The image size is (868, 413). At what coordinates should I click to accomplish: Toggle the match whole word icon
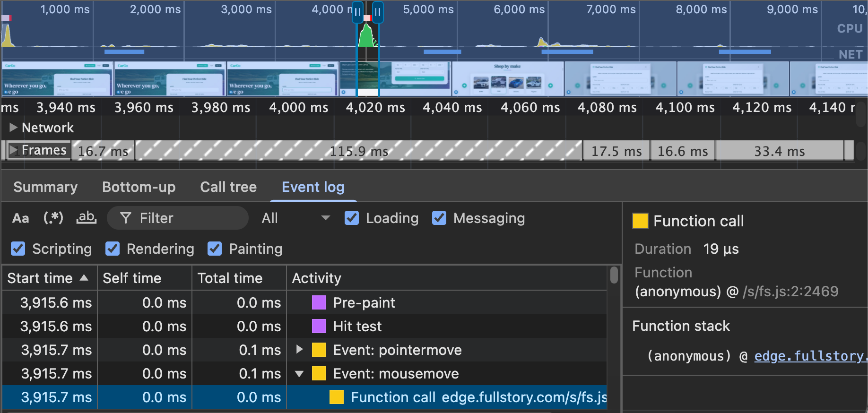(86, 218)
